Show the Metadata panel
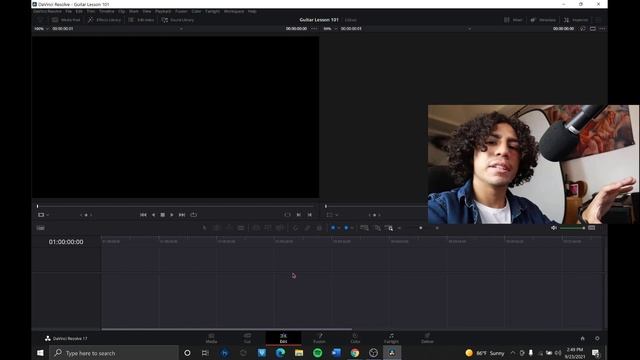Viewport: 640px width, 360px height. (x=543, y=20)
